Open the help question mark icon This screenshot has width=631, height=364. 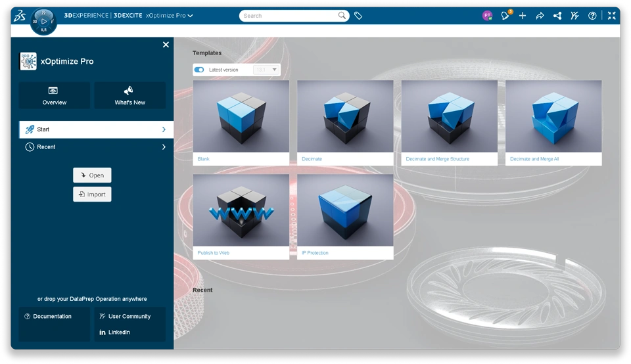click(x=592, y=16)
